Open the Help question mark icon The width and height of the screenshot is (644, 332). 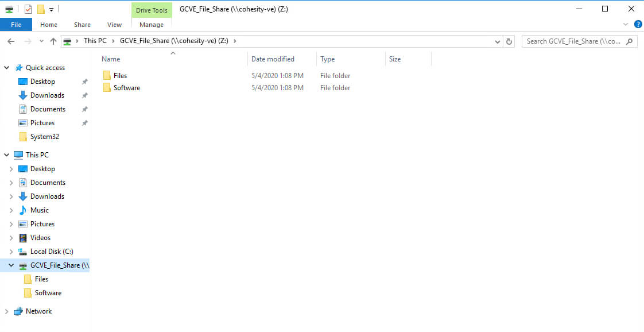tap(638, 24)
